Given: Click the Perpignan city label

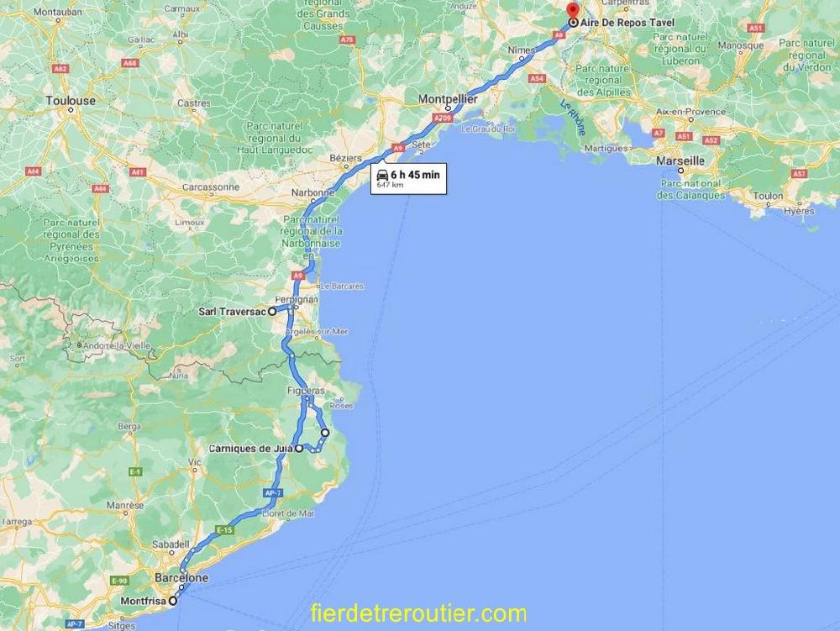Looking at the screenshot, I should tap(297, 299).
